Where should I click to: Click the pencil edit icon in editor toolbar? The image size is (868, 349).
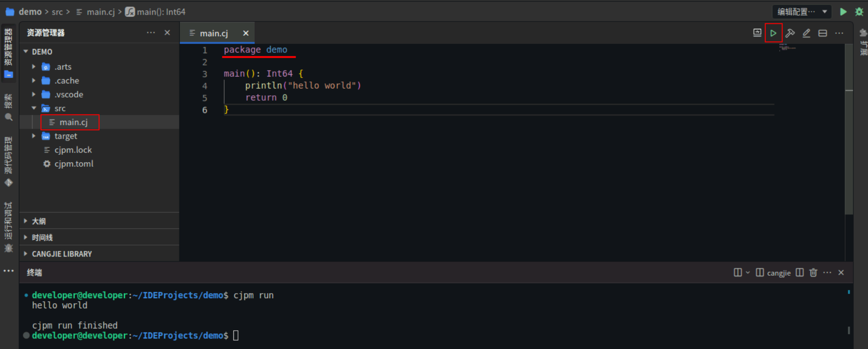click(x=806, y=33)
